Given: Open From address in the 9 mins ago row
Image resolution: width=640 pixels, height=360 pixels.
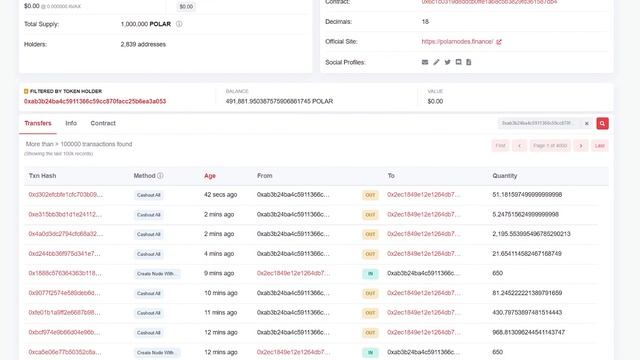Looking at the screenshot, I should coord(293,273).
